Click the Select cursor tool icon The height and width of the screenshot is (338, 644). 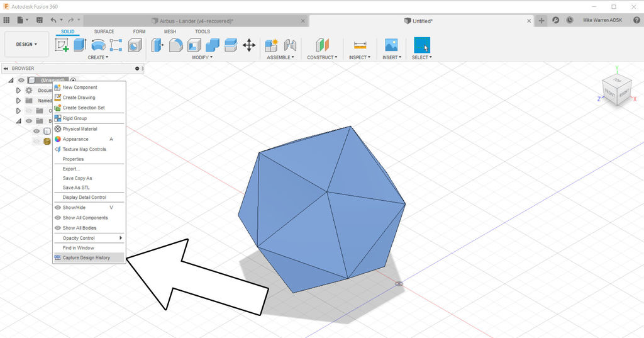[422, 45]
